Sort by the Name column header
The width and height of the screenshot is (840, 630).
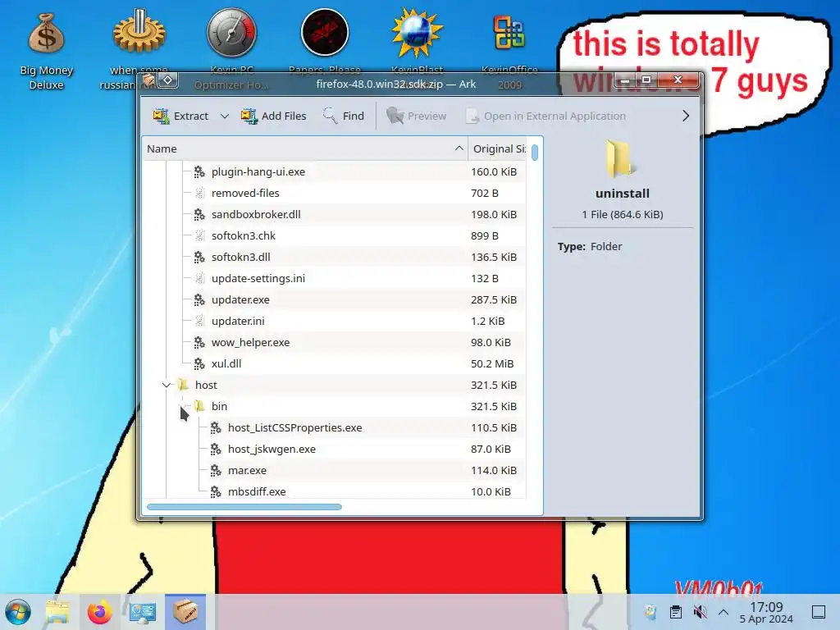coord(305,148)
